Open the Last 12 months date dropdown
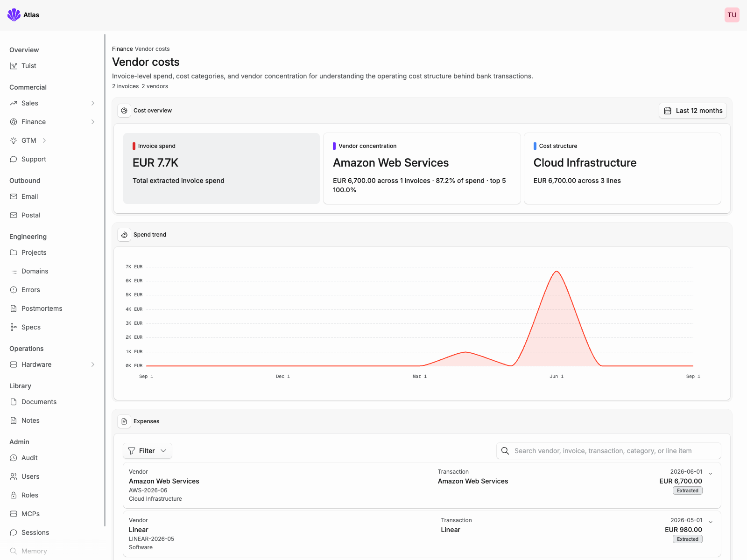 [693, 111]
